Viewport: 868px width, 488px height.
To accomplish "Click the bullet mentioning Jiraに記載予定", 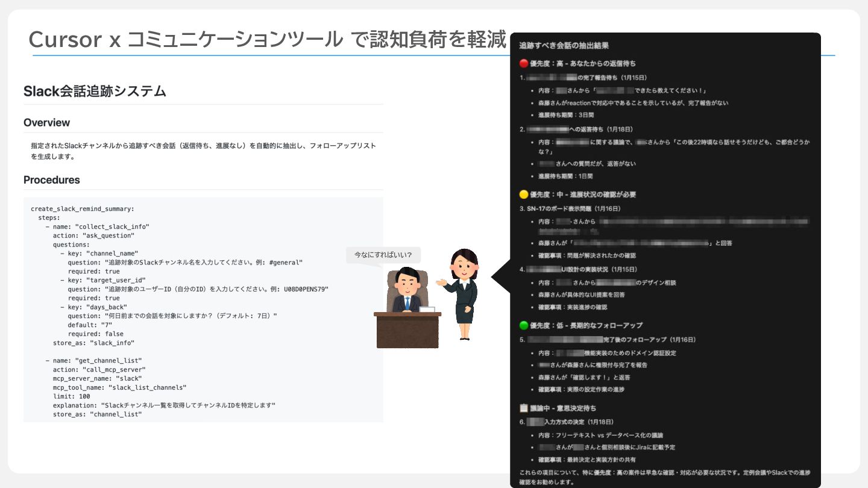I will click(x=606, y=447).
